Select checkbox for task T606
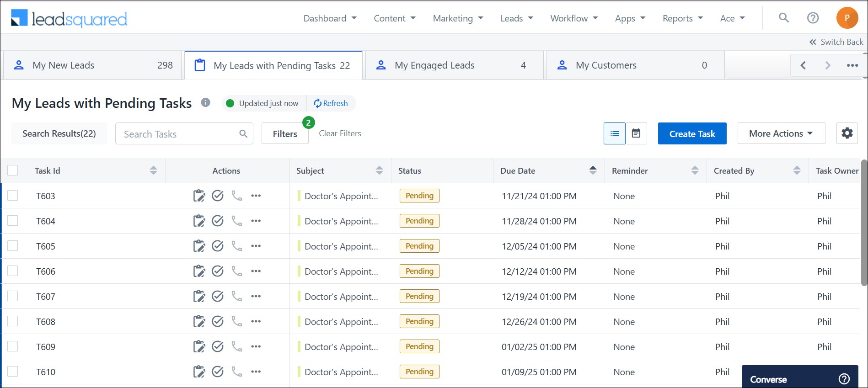This screenshot has height=388, width=868. pos(13,271)
